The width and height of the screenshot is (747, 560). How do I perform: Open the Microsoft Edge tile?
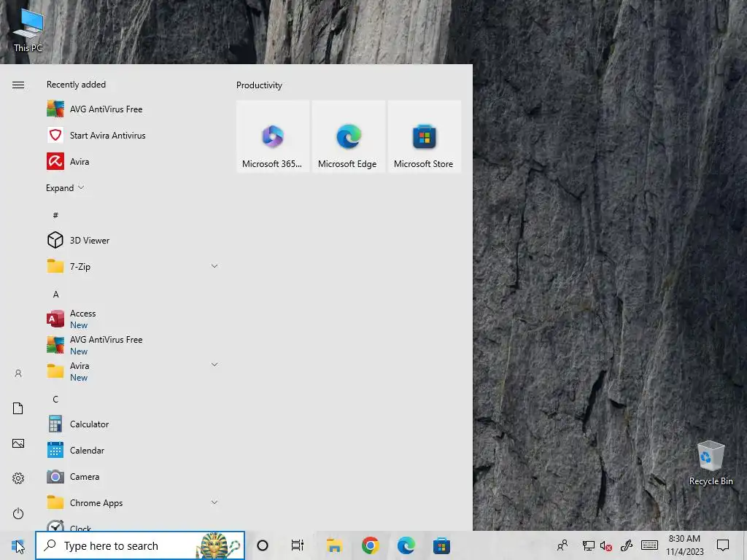click(348, 136)
